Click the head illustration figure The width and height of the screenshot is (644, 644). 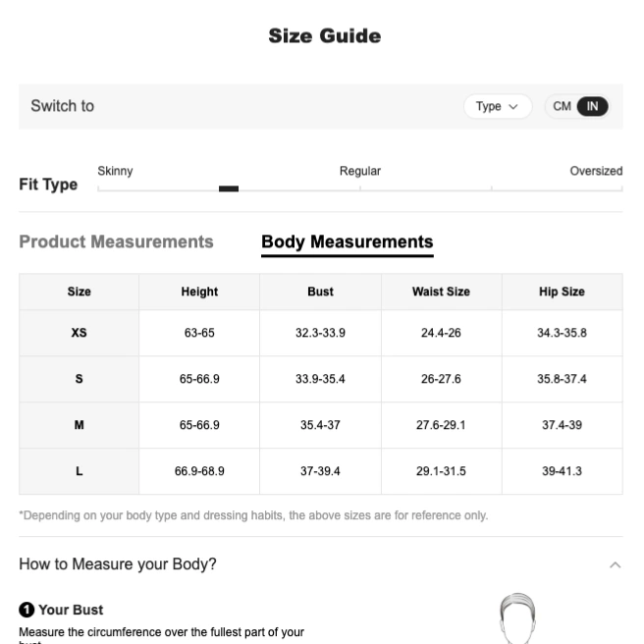click(x=517, y=618)
